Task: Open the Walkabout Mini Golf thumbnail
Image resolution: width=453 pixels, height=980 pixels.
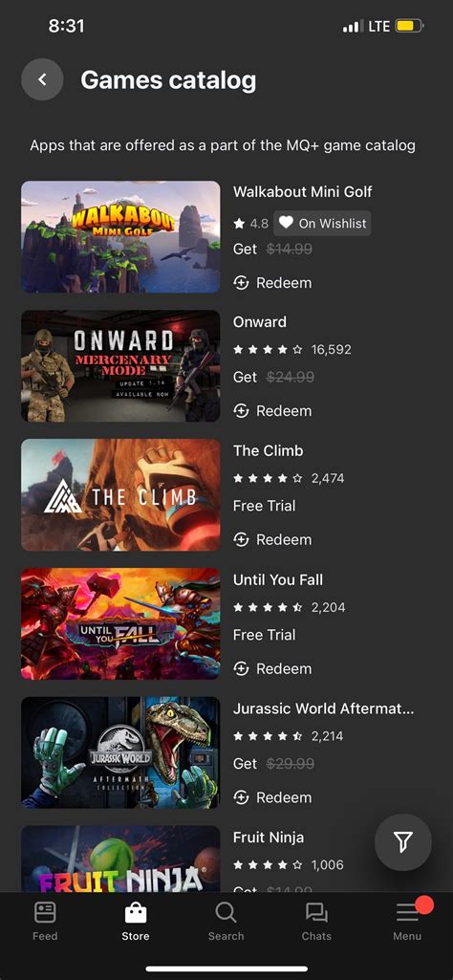Action: (120, 237)
